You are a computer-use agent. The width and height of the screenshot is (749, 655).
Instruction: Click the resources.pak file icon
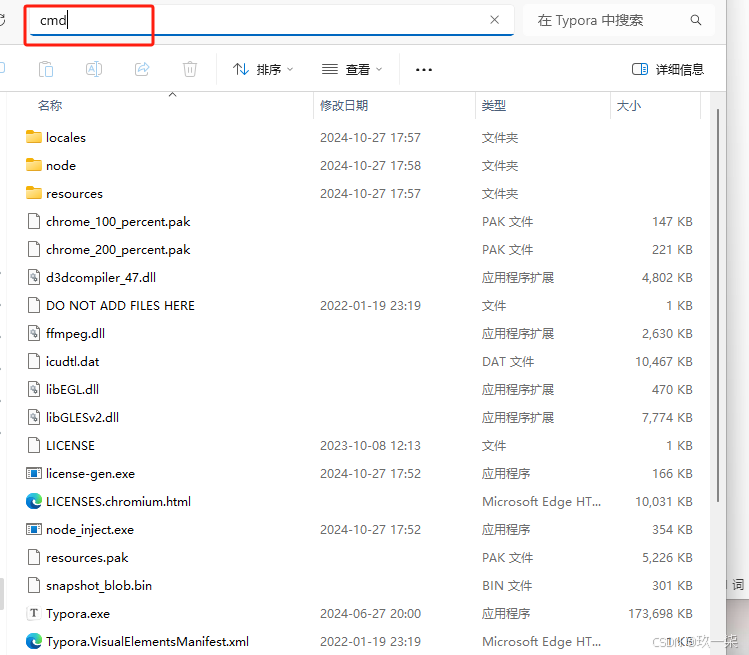tap(33, 557)
